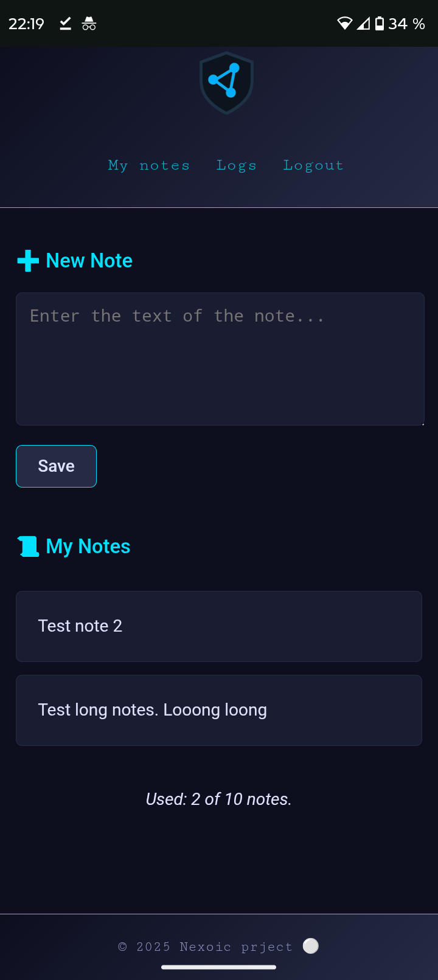Switch to the Logs section

[237, 165]
